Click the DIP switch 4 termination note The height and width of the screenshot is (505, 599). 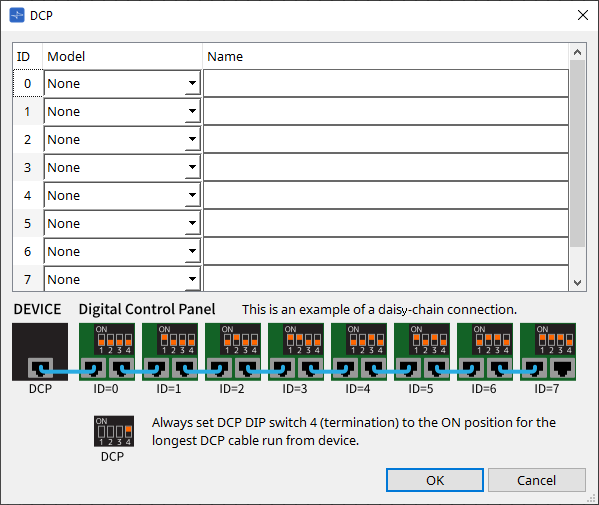(x=354, y=432)
